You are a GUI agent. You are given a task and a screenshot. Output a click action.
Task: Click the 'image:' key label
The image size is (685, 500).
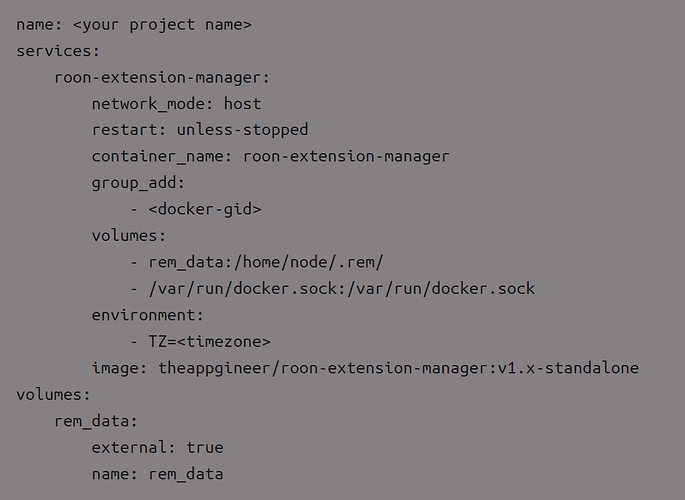(x=119, y=368)
